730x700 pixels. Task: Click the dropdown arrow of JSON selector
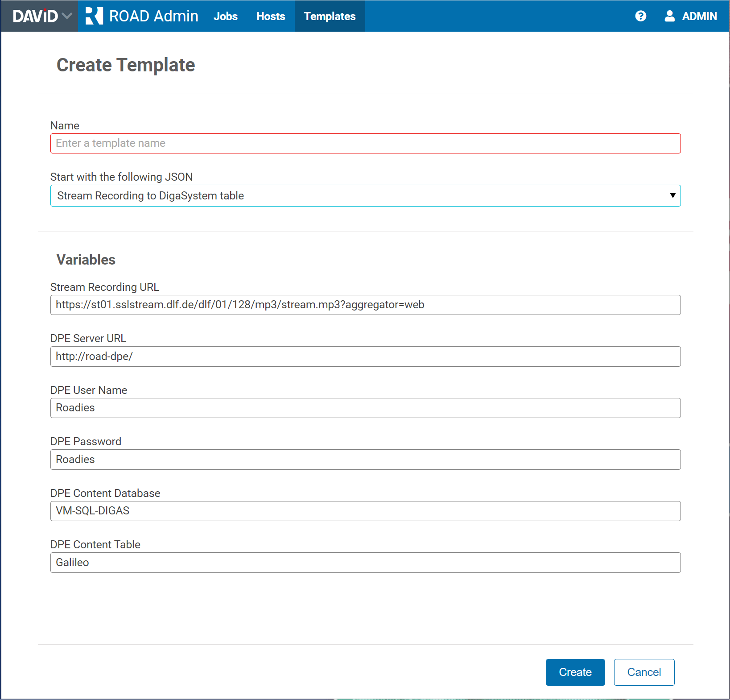[672, 195]
